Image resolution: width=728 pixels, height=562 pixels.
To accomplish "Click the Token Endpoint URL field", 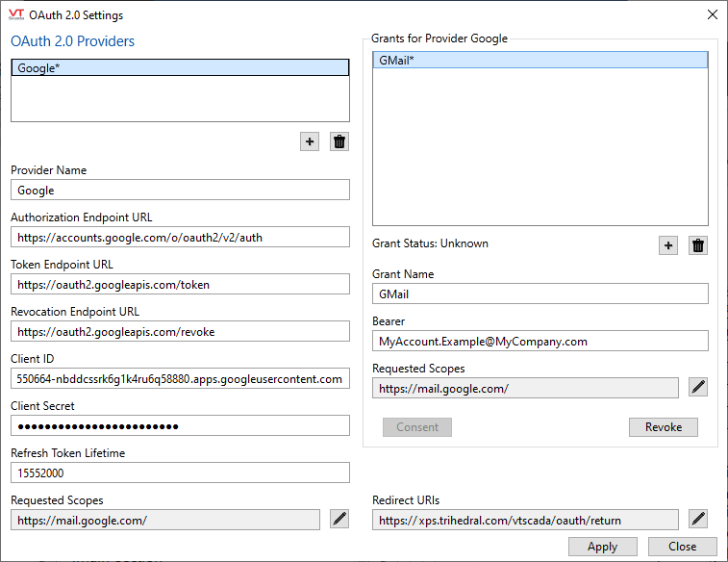I will (180, 284).
